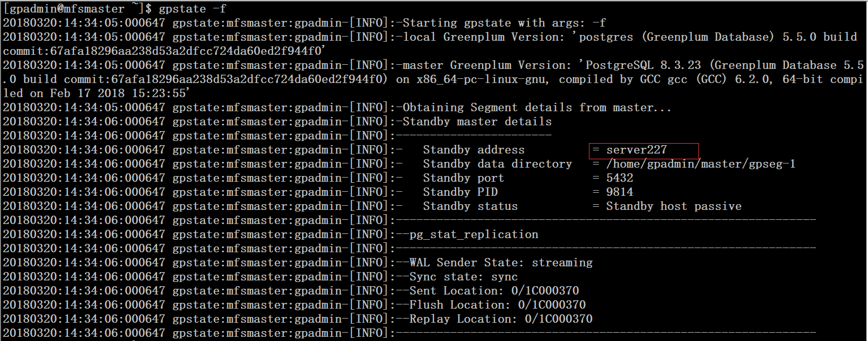Click the 'Standby address' label
Image resolution: width=868 pixels, height=341 pixels.
(x=473, y=150)
